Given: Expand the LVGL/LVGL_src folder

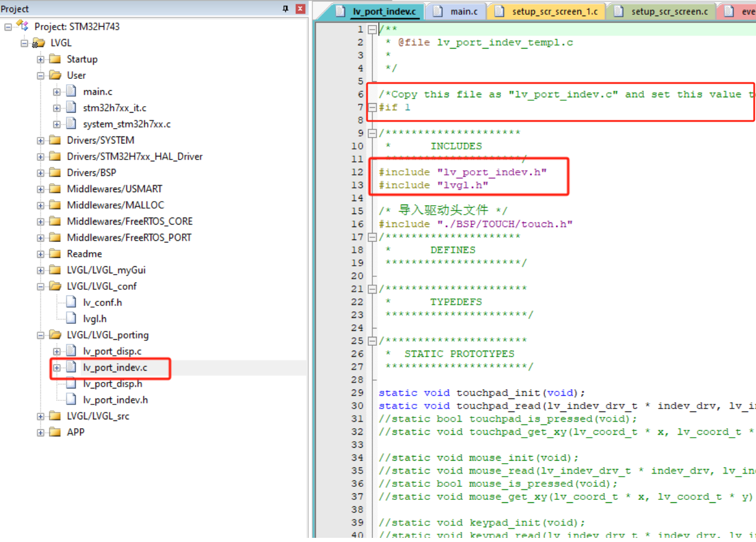Looking at the screenshot, I should pos(40,416).
